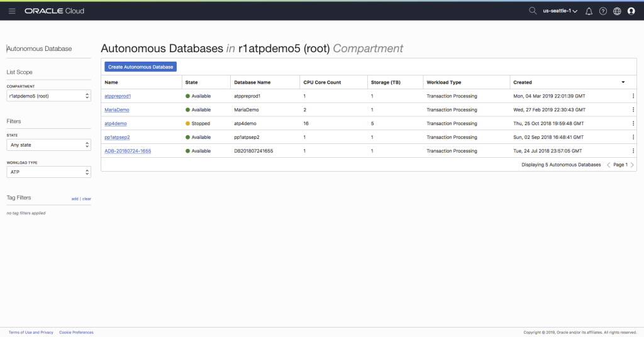Sort by State column header
Viewport: 644px width, 337px height.
pos(191,82)
